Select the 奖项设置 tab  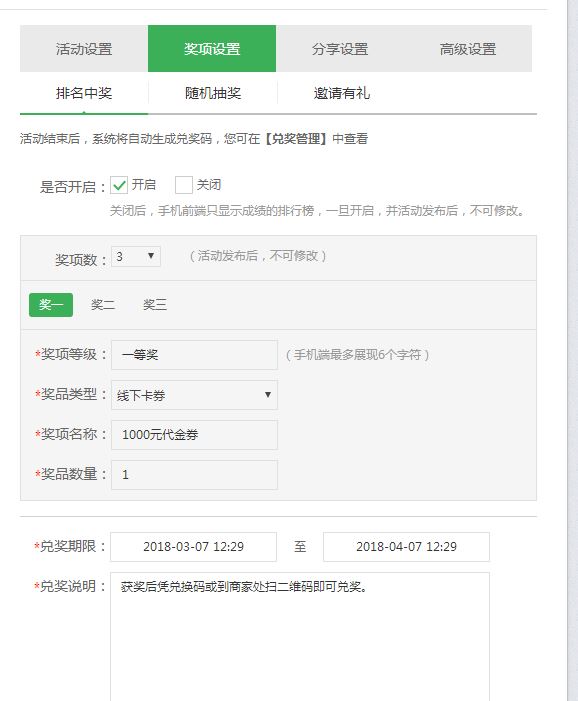point(212,49)
